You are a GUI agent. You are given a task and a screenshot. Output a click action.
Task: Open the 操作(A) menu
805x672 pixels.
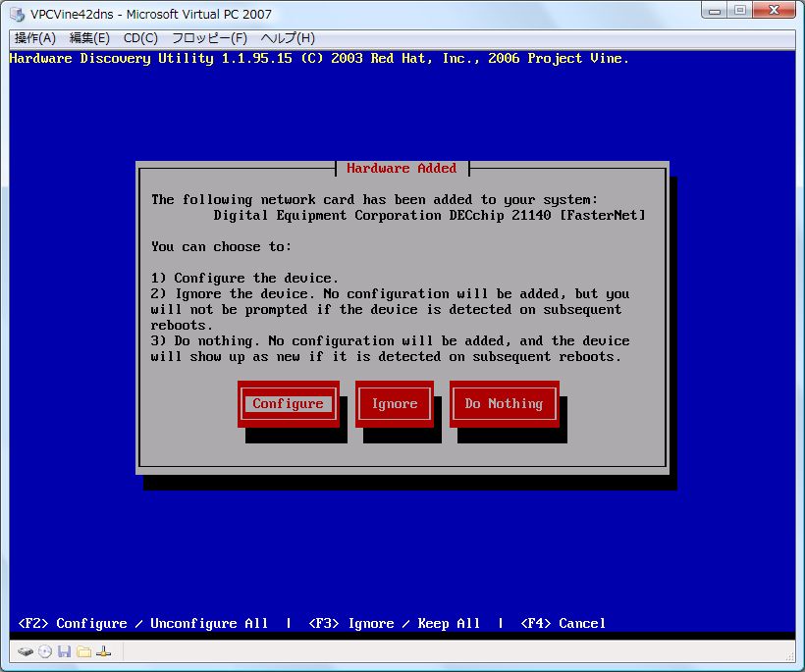(x=35, y=38)
